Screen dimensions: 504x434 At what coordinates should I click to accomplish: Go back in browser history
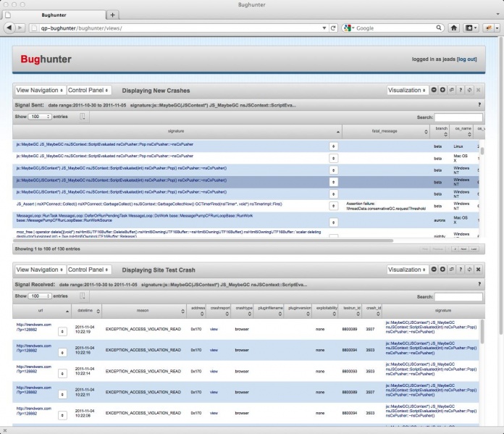pos(9,28)
